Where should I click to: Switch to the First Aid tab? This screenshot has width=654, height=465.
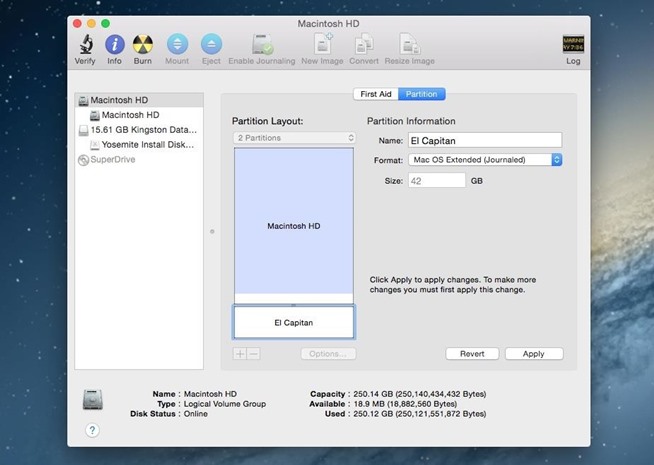pyautogui.click(x=375, y=94)
